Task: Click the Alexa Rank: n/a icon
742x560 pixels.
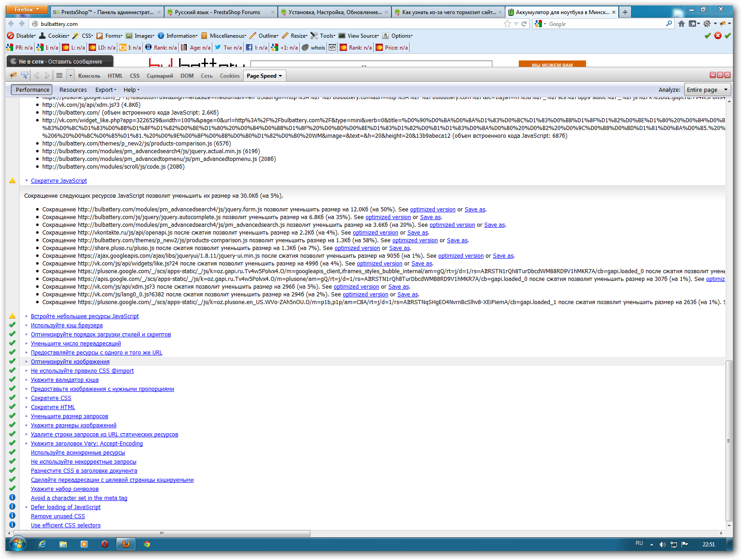Action: (x=148, y=47)
